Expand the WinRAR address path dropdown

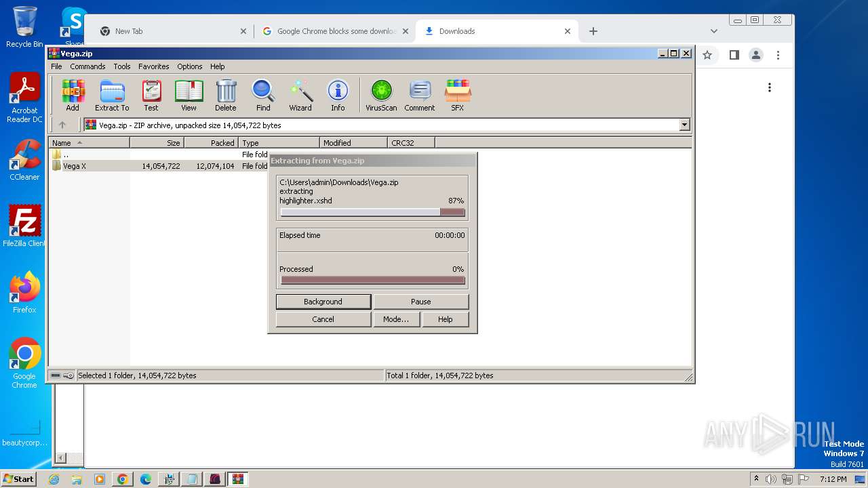(x=684, y=125)
